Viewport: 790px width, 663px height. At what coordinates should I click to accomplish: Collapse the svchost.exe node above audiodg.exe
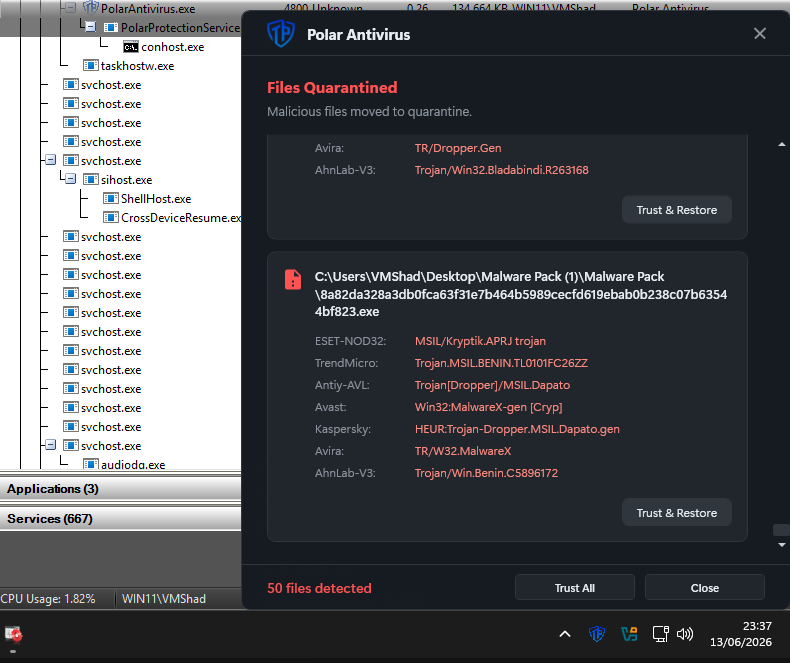coord(50,445)
